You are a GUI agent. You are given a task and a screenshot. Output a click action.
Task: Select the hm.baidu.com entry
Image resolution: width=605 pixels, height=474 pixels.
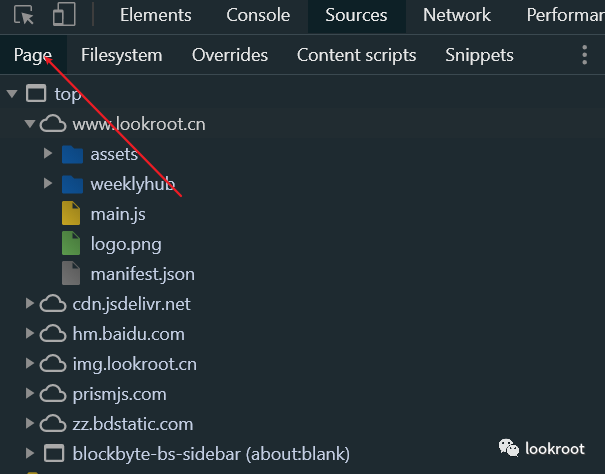tap(128, 334)
